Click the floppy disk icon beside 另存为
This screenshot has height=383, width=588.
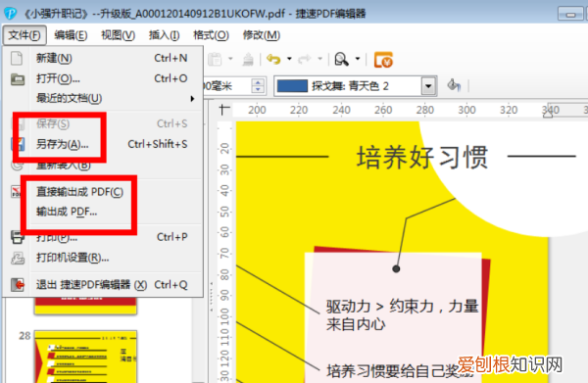(x=19, y=144)
